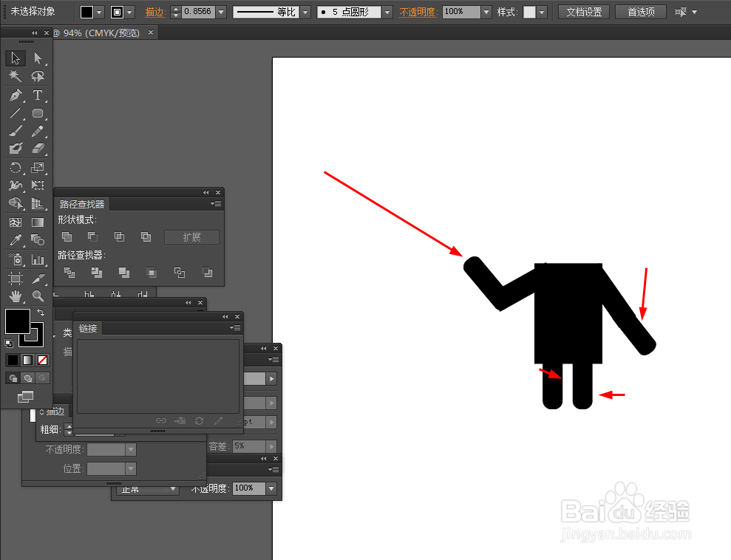Viewport: 731px width, 560px height.
Task: Select the Pencil tool
Action: click(x=38, y=131)
